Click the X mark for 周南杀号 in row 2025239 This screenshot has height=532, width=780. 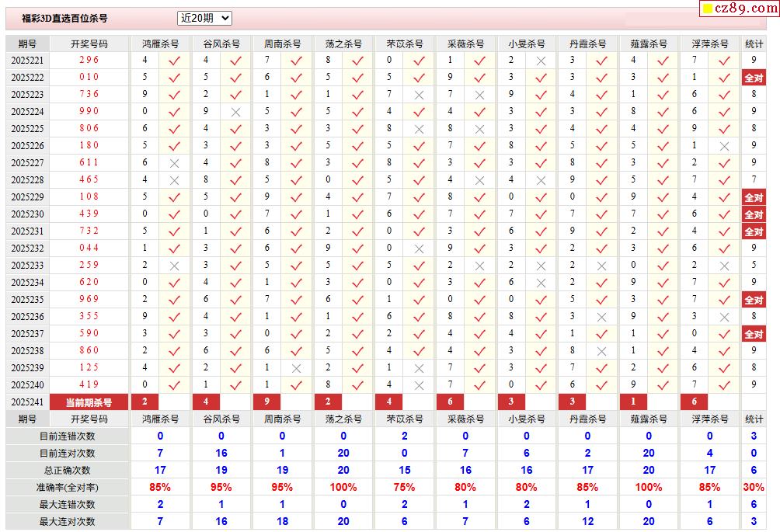click(x=297, y=369)
